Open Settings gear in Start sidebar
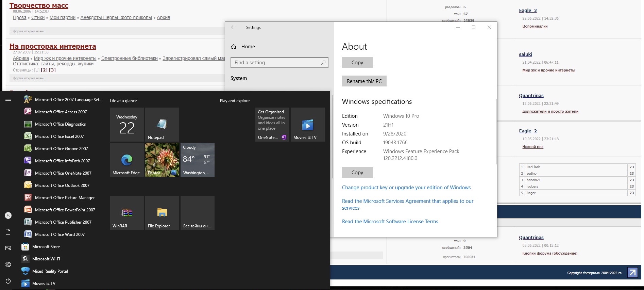Viewport: 644px width, 290px height. coord(8,264)
